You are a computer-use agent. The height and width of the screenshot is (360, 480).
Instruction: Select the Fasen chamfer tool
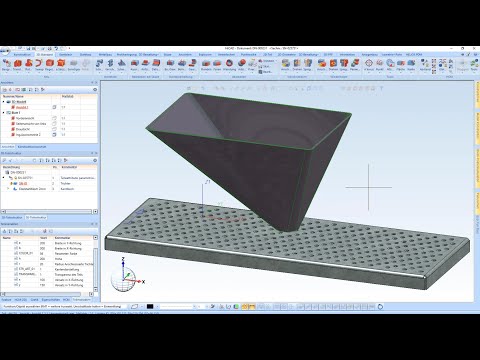(217, 65)
